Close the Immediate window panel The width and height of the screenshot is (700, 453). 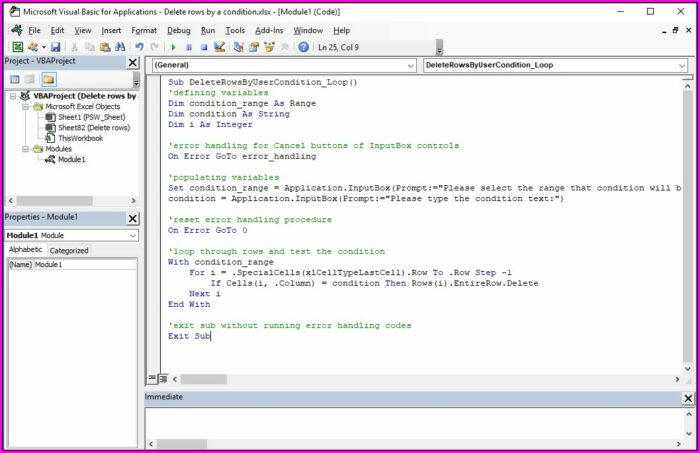click(688, 398)
